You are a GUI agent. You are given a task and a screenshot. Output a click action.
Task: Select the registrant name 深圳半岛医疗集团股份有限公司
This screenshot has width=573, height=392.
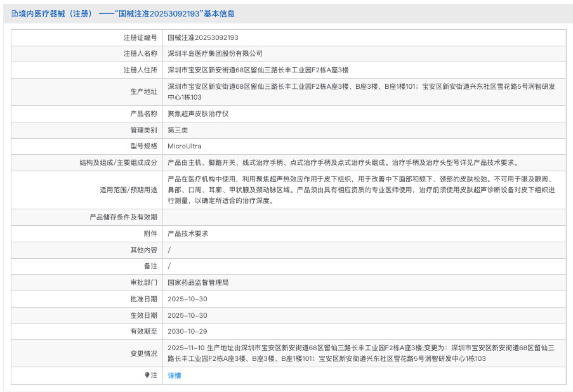tap(214, 53)
